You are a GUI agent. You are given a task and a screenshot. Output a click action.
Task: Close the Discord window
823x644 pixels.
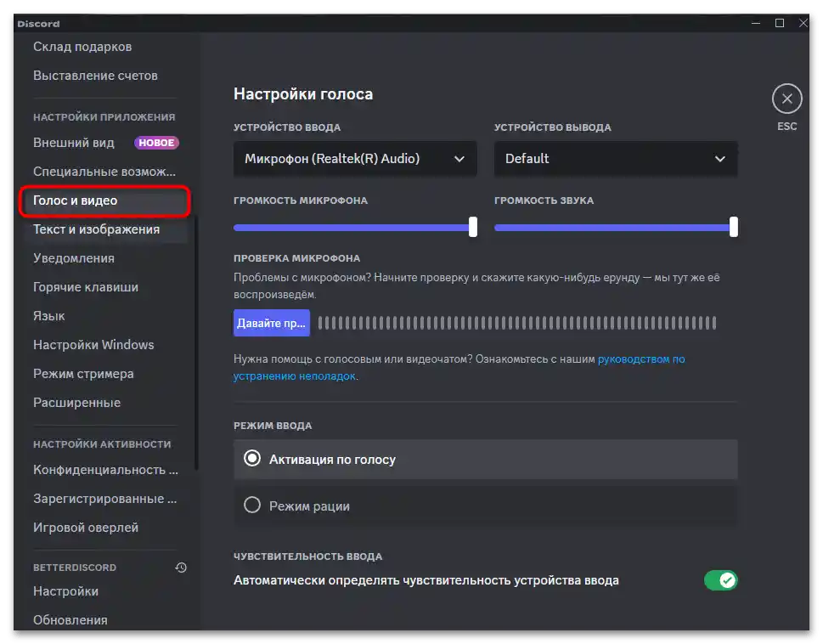click(803, 23)
